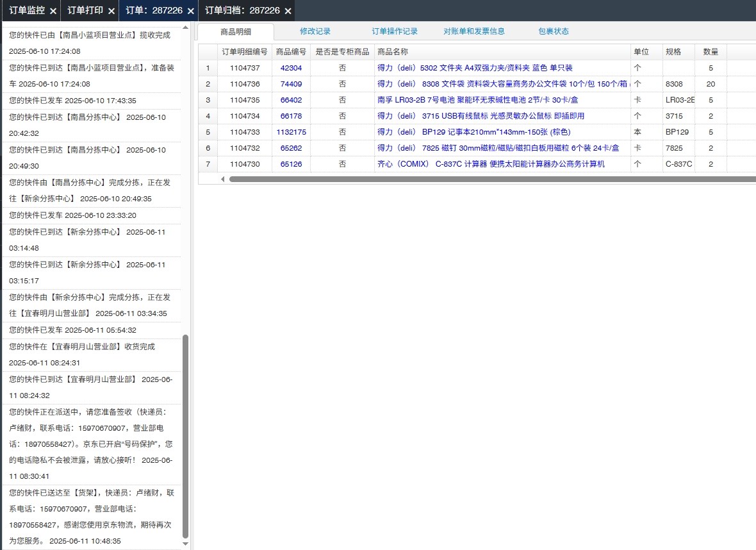Click the 商品名称 column header
Image resolution: width=756 pixels, height=550 pixels.
[502, 52]
